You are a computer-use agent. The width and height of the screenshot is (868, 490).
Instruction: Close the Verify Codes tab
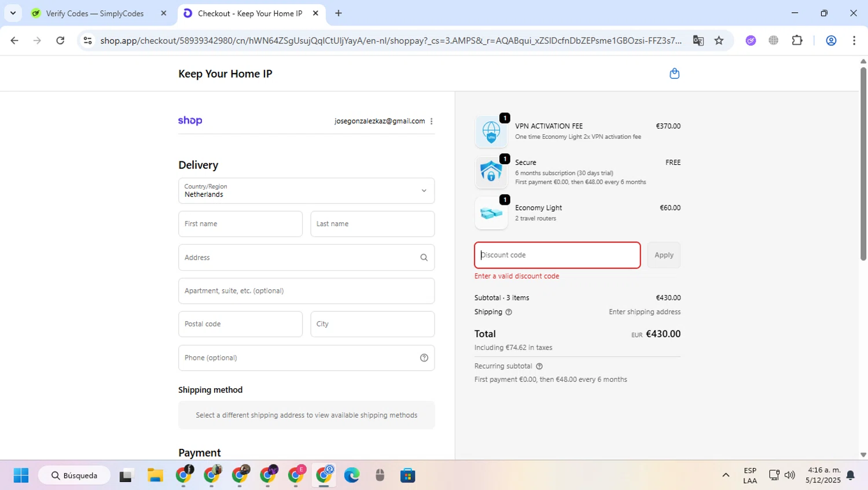(164, 13)
